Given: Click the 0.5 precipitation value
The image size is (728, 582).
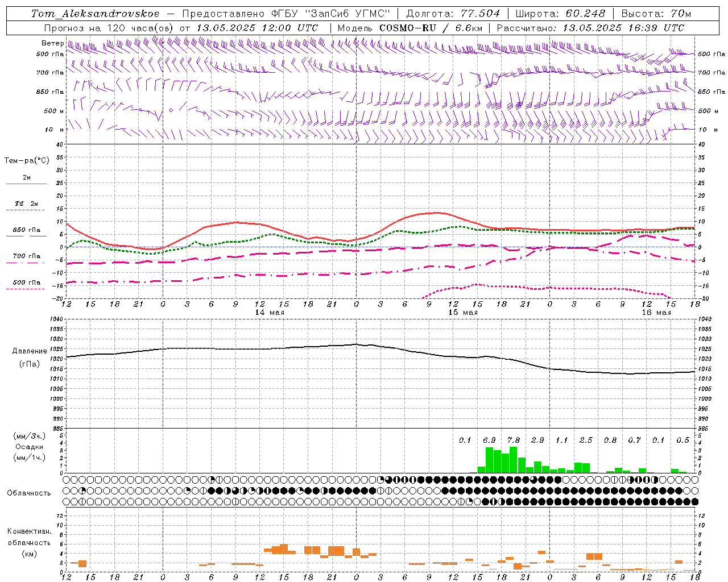Looking at the screenshot, I should click(682, 440).
